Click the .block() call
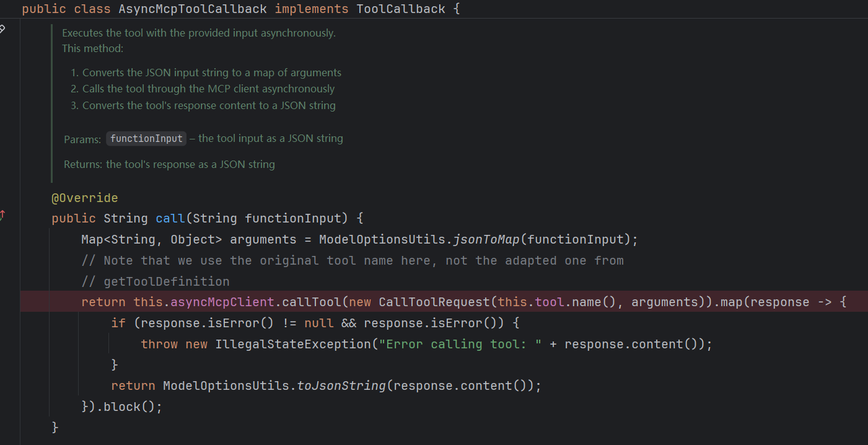 (126, 407)
